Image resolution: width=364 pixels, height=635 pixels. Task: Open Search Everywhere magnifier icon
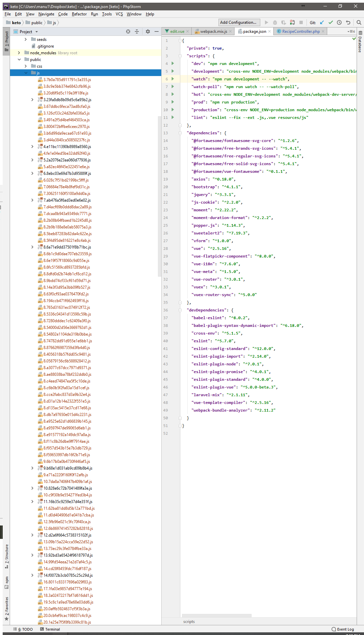click(x=359, y=22)
